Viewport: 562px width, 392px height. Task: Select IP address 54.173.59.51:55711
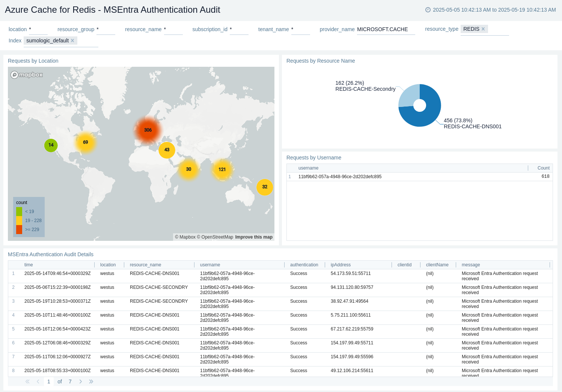pyautogui.click(x=351, y=273)
